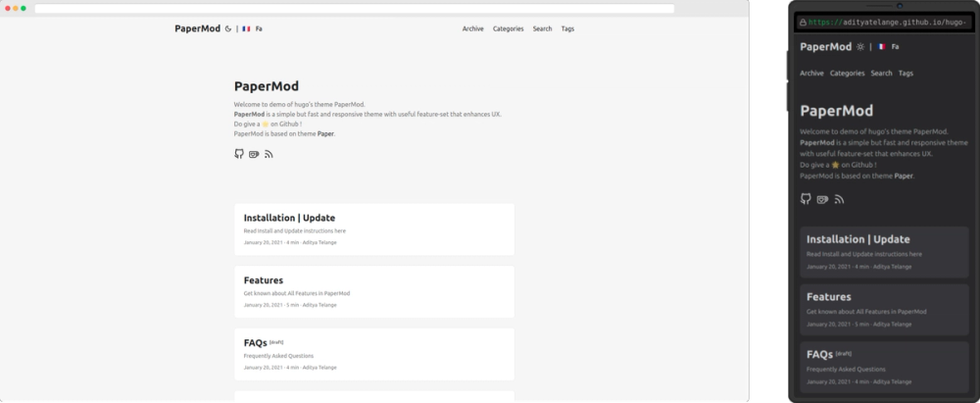Open Categories menu in desktop header

click(x=508, y=28)
